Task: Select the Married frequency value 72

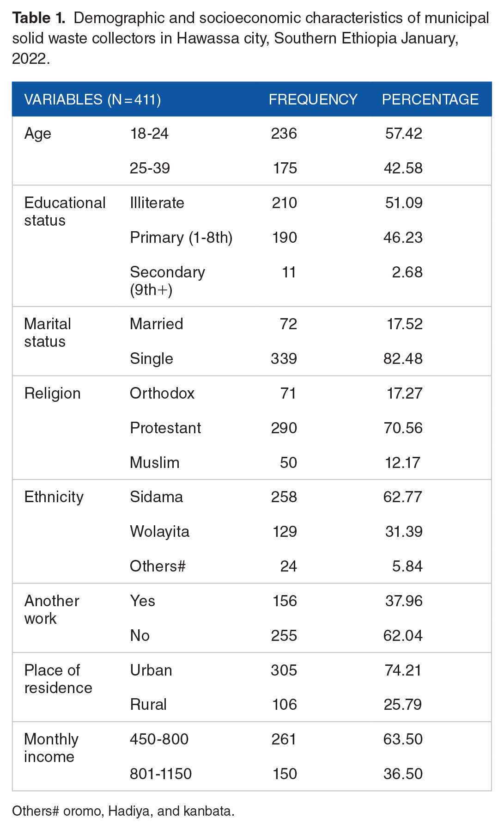Action: click(x=288, y=324)
